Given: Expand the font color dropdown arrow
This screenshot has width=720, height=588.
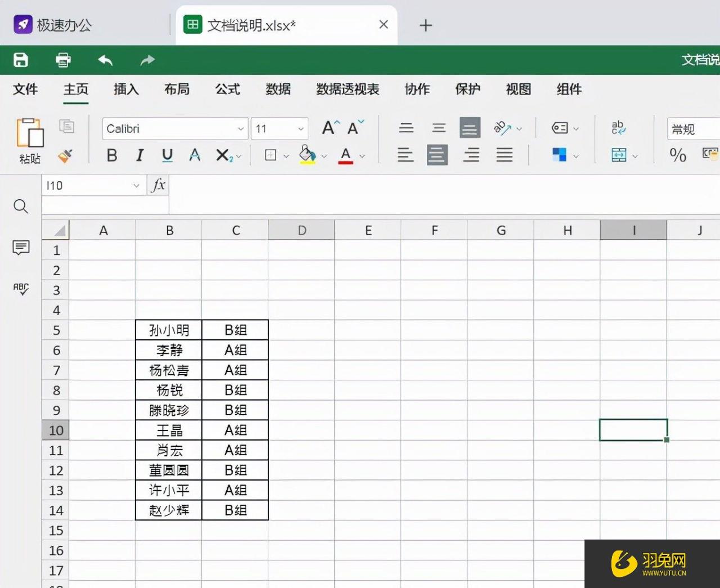Looking at the screenshot, I should pyautogui.click(x=362, y=156).
